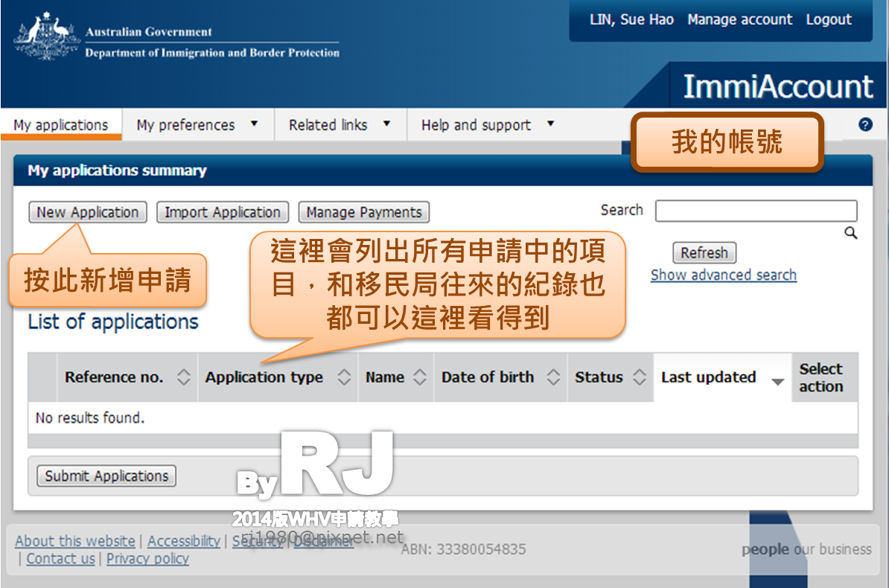Open the Help and support menu
This screenshot has height=588, width=889.
488,125
